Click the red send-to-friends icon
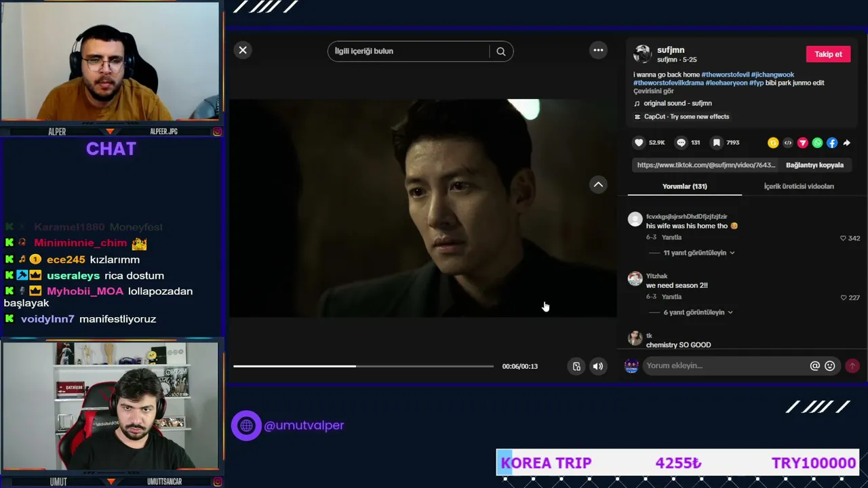 click(x=803, y=143)
